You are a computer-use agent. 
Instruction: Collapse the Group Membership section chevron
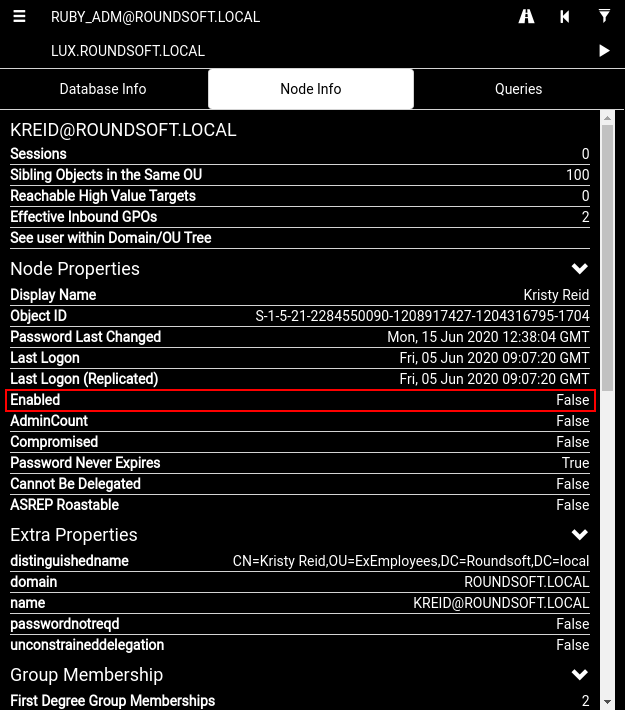pyautogui.click(x=579, y=675)
